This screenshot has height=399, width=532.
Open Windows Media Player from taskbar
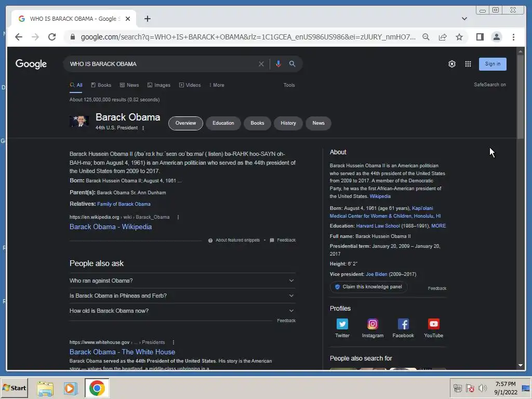pyautogui.click(x=71, y=388)
